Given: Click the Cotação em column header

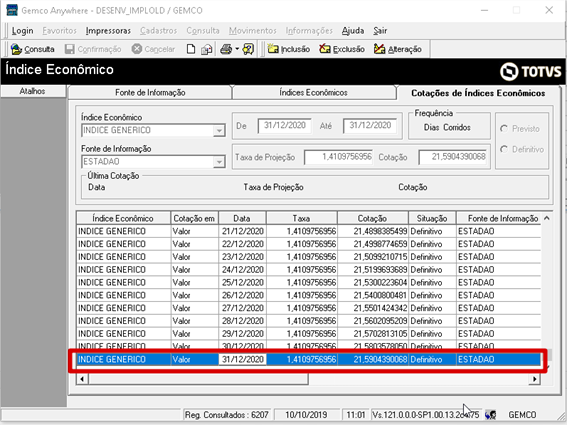Looking at the screenshot, I should pyautogui.click(x=194, y=218).
